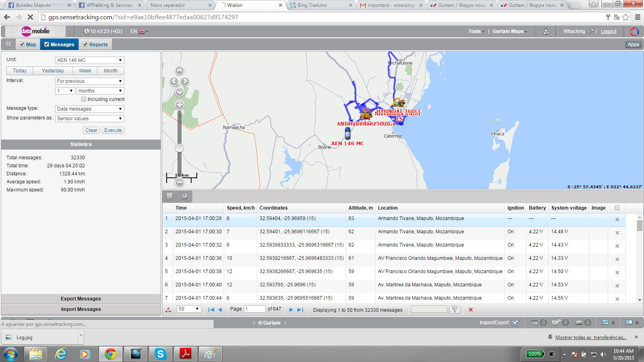Image resolution: width=644 pixels, height=362 pixels.
Task: Click the map zoom slider handle
Action: pos(180,148)
